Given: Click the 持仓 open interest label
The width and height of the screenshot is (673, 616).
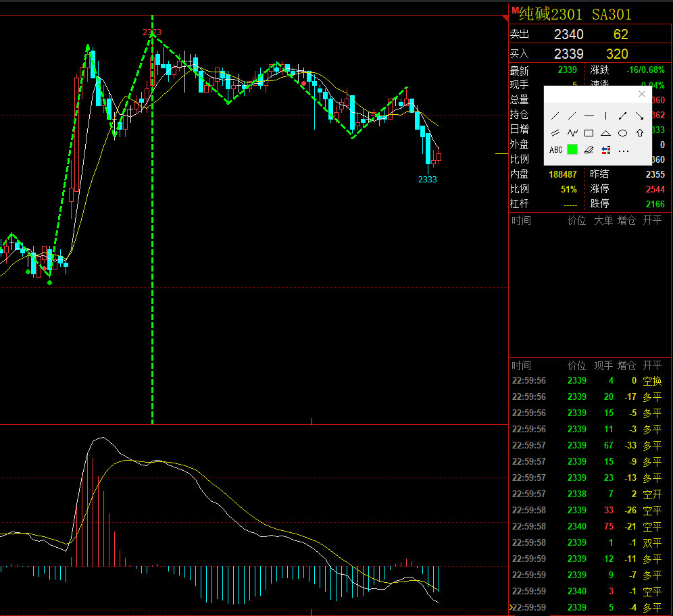Looking at the screenshot, I should (x=520, y=115).
